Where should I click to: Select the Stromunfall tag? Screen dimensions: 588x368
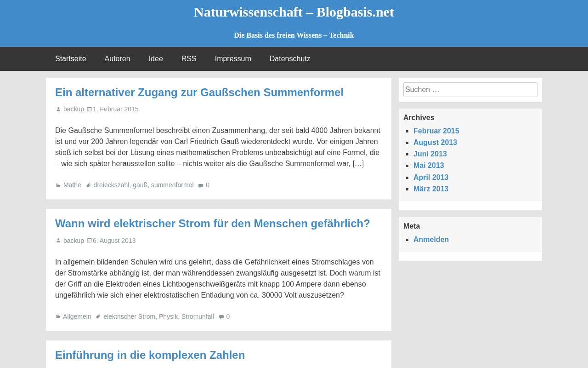tap(198, 316)
